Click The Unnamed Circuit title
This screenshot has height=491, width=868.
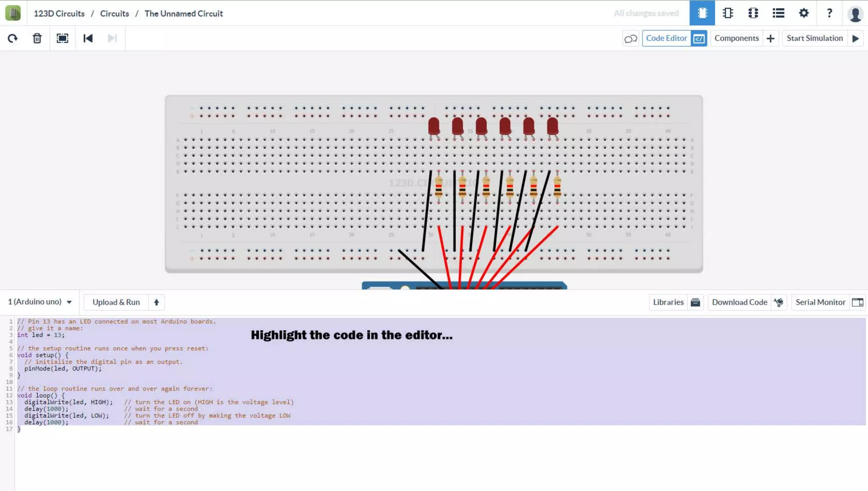pos(184,14)
